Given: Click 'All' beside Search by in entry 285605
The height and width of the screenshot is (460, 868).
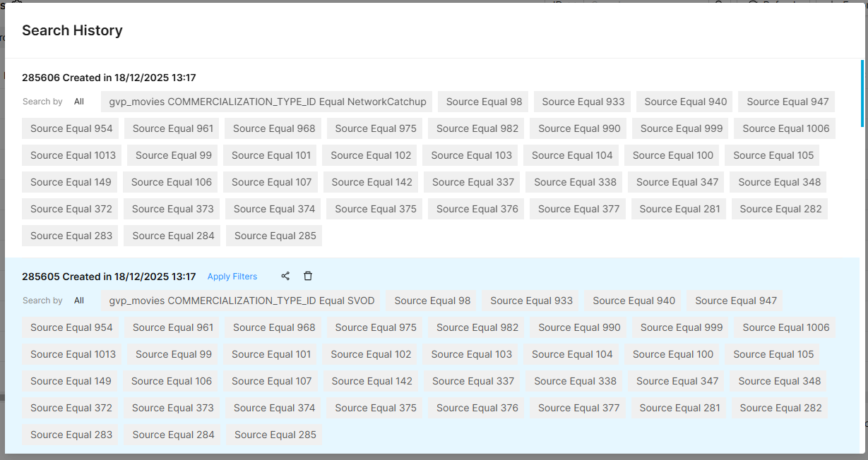Looking at the screenshot, I should tap(79, 301).
